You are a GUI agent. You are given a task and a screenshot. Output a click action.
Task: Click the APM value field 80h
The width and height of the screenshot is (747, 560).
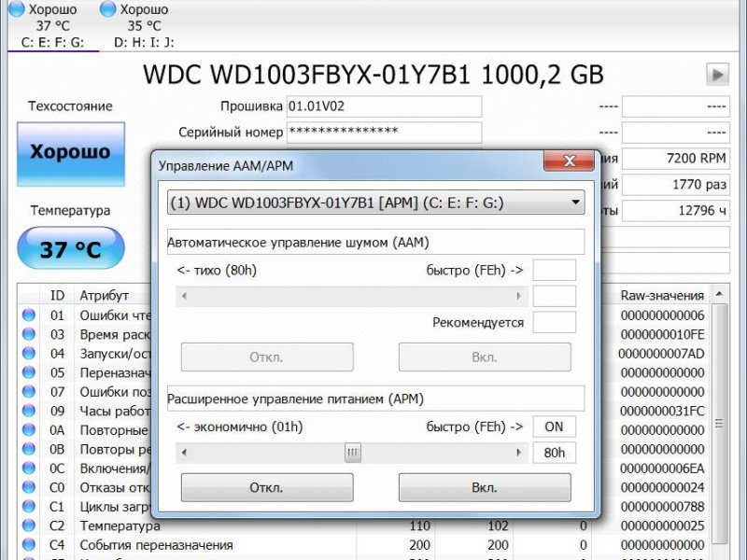554,453
